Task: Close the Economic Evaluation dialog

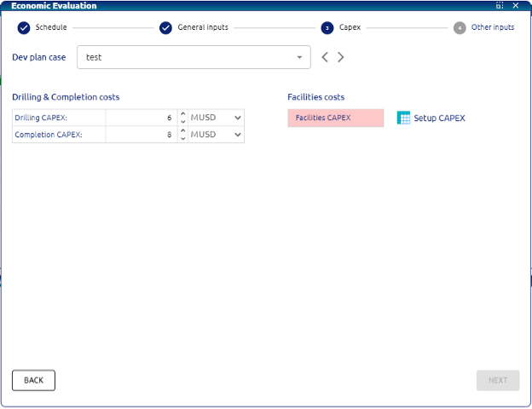Action: coord(515,5)
